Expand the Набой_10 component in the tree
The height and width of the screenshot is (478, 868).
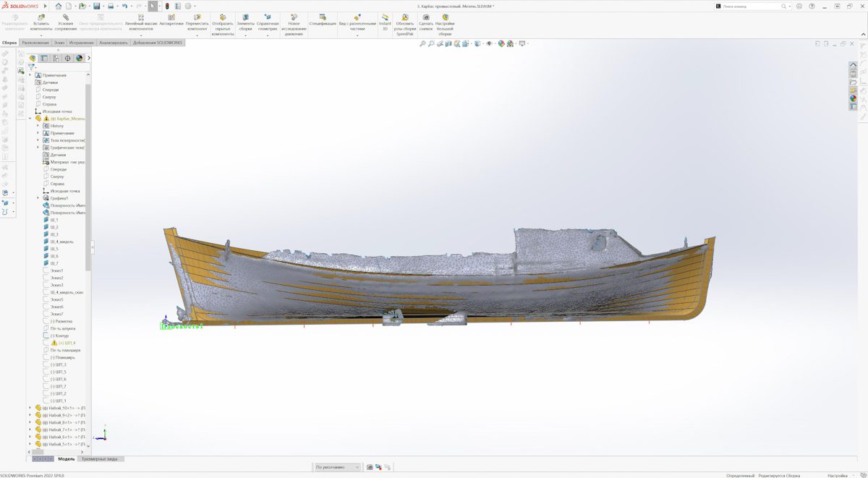point(30,408)
